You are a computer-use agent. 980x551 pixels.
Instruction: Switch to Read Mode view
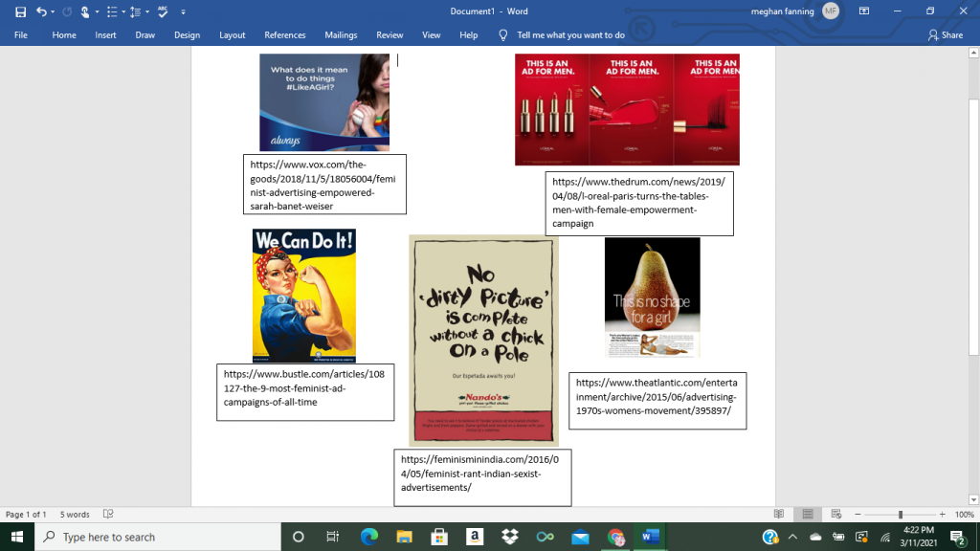(779, 514)
